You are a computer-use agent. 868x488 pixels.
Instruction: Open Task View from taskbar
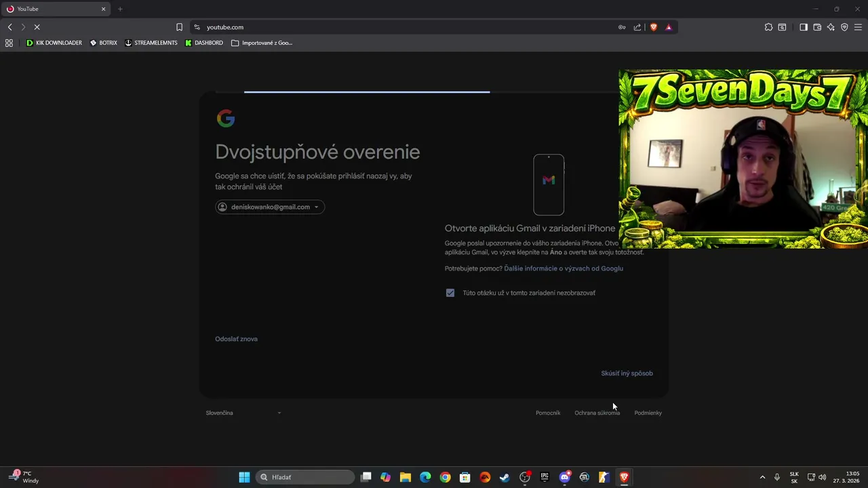pos(366,477)
